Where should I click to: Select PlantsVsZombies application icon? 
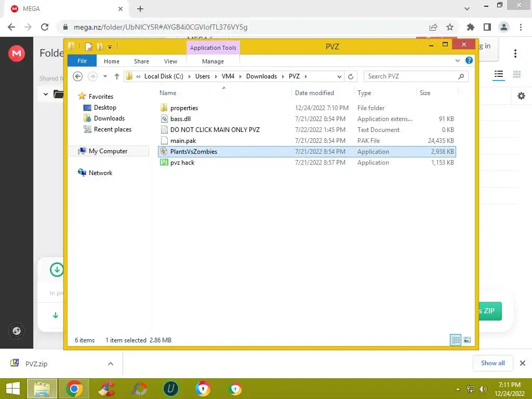(x=164, y=151)
